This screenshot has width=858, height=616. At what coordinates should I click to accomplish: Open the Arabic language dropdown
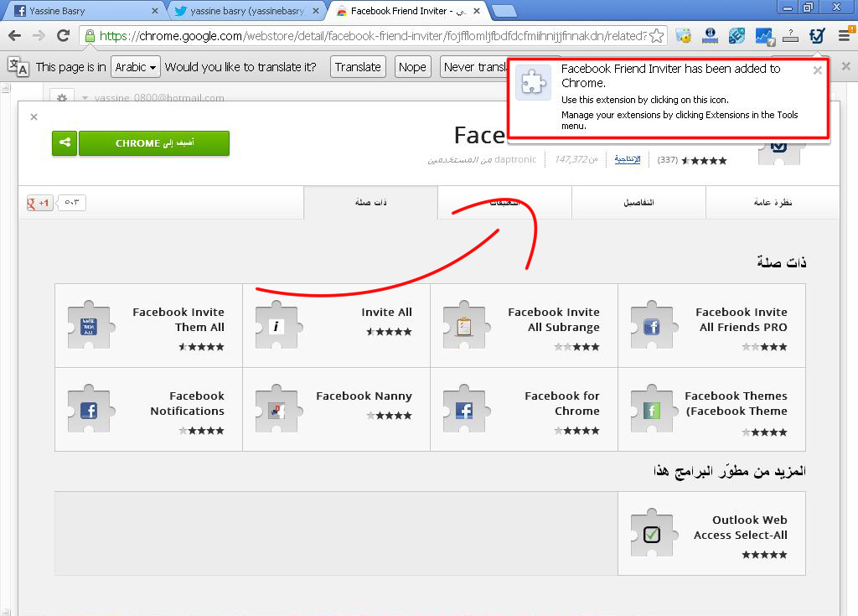(135, 67)
